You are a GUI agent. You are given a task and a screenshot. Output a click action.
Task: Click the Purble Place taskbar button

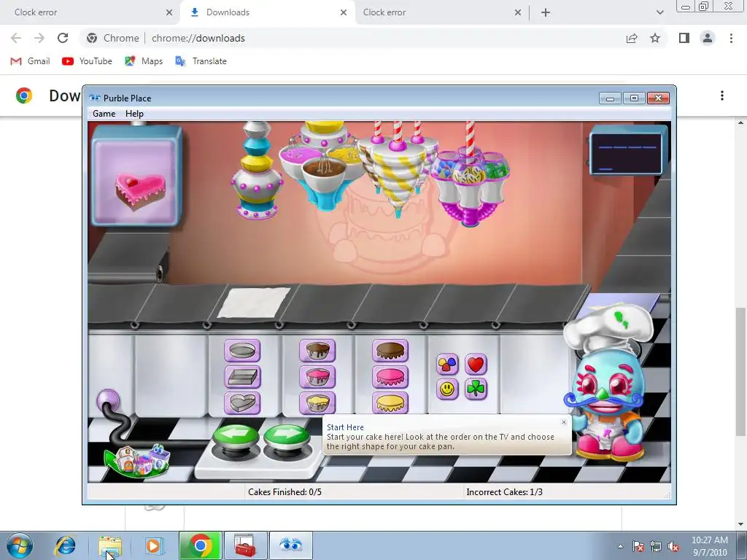tap(290, 545)
